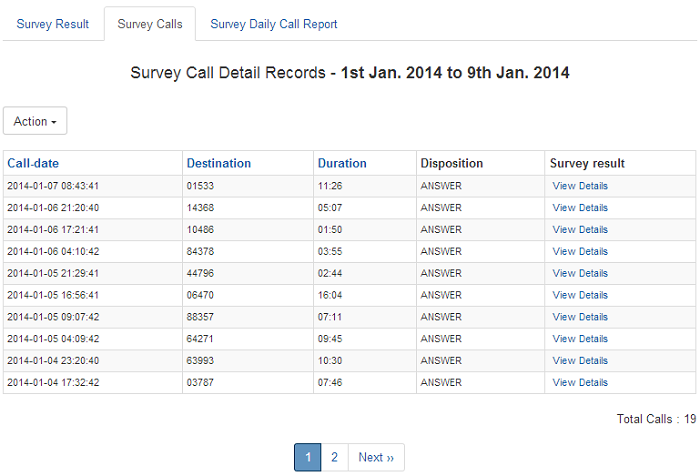Screen dimensions: 700x476
Task: Select call date 2014-01-05 16:56:41
Action: [x=53, y=296]
